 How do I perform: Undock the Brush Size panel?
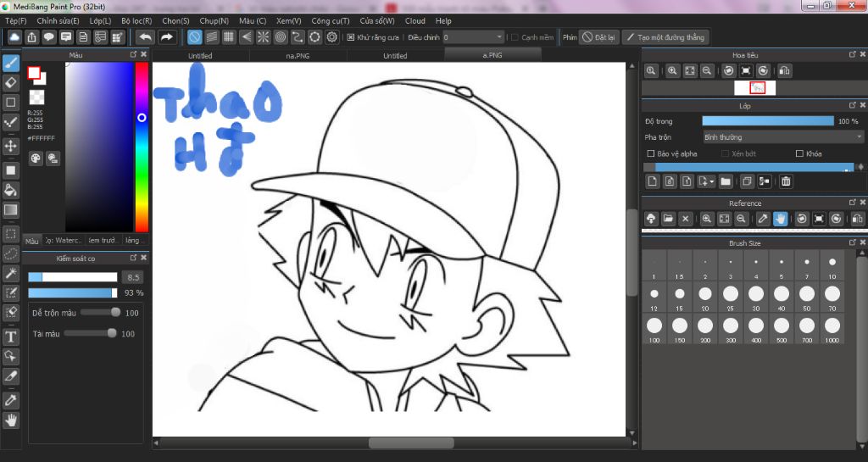(x=853, y=242)
